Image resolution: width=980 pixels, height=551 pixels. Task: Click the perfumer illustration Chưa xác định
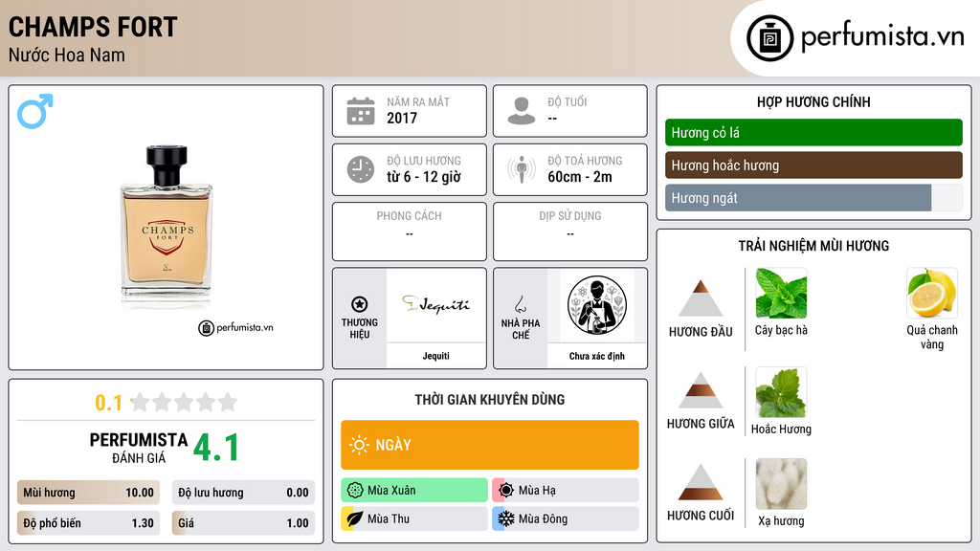597,305
